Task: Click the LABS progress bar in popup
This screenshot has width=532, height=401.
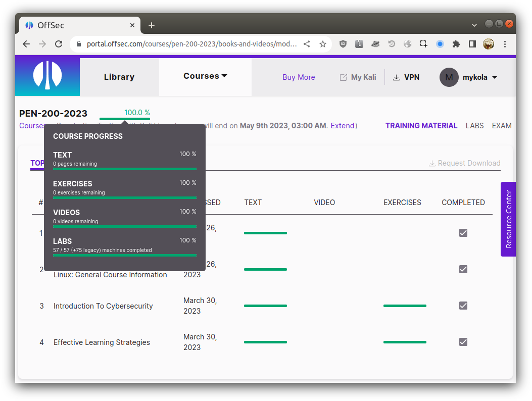Action: click(124, 255)
